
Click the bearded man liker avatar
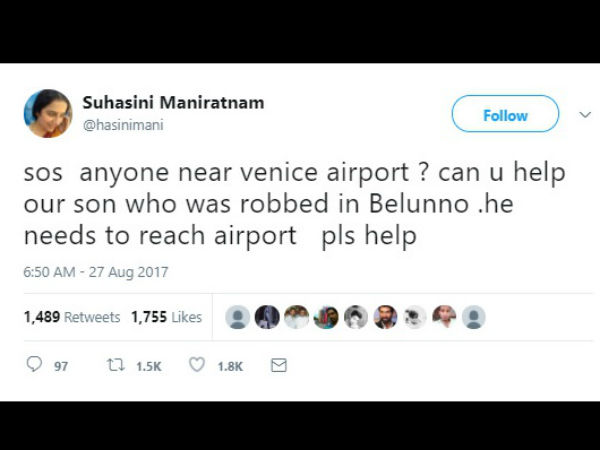[x=385, y=317]
